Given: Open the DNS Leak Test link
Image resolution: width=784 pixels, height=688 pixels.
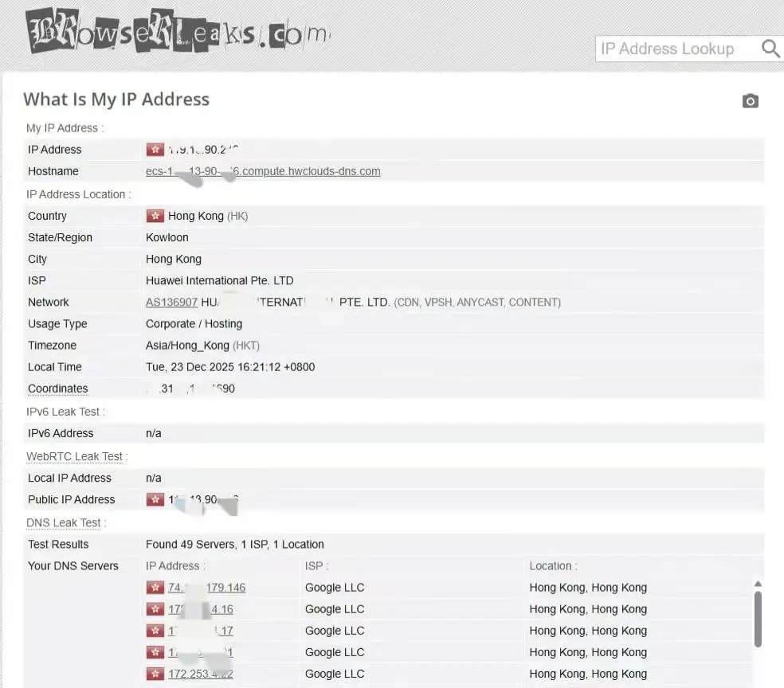Looking at the screenshot, I should pyautogui.click(x=64, y=522).
